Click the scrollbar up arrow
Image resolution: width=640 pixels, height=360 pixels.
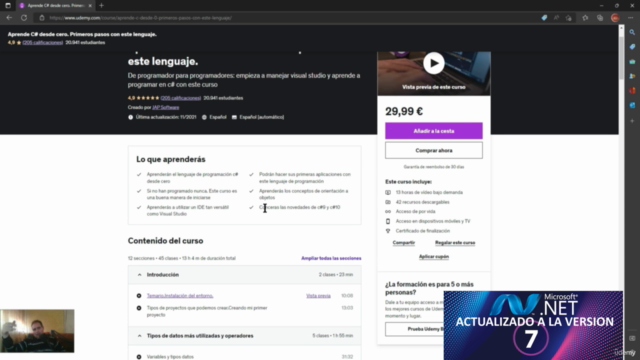click(621, 27)
